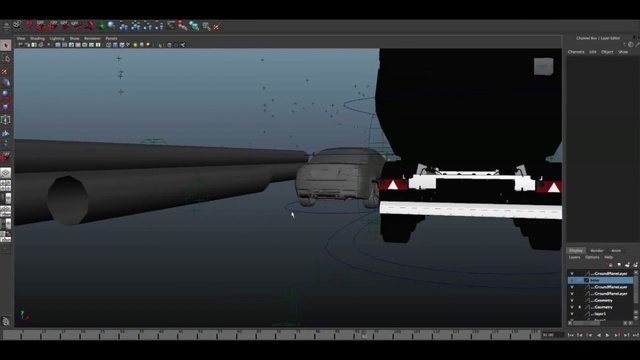640x360 pixels.
Task: Switch to single perspective view layout
Action: click(x=6, y=173)
